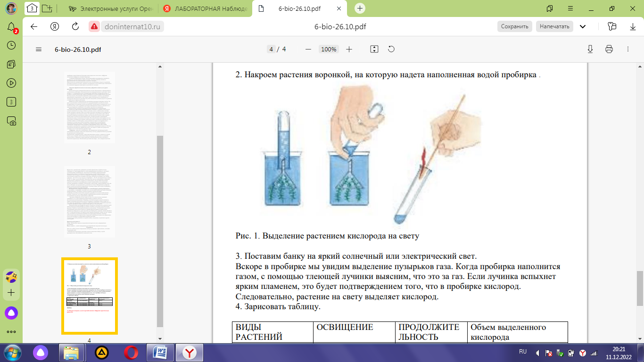Print the PDF via printer icon
Viewport: 644px width, 362px height.
point(609,49)
